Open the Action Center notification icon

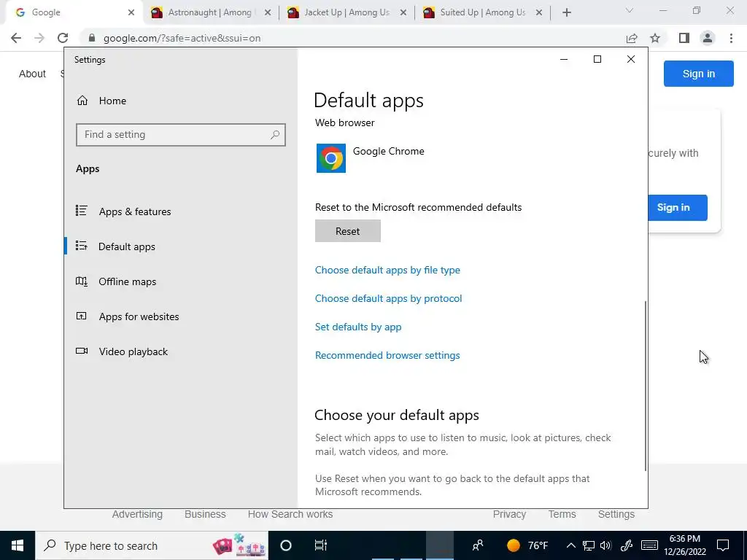click(723, 545)
